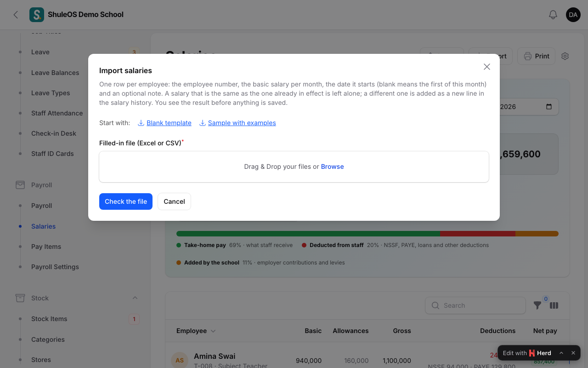Open the DA user avatar menu

[x=573, y=15]
